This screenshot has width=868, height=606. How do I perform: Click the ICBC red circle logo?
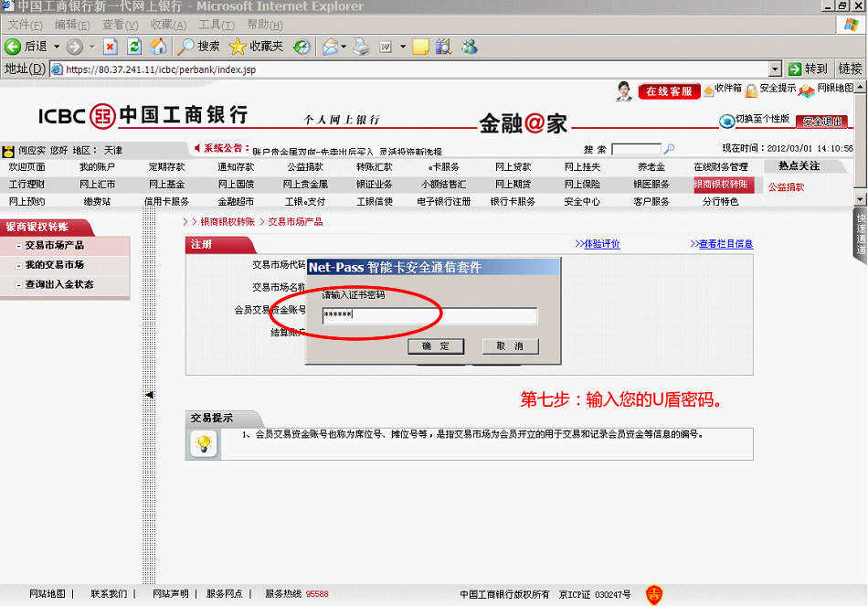click(x=102, y=116)
